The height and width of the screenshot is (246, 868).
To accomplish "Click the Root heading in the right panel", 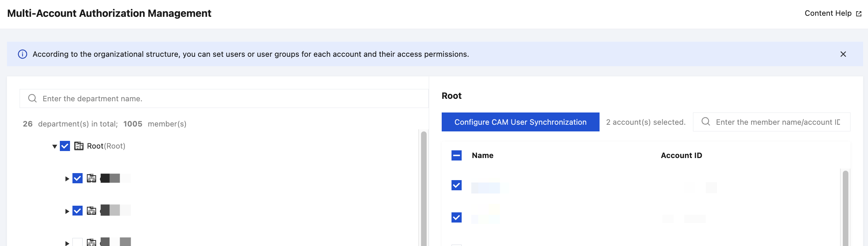I will pyautogui.click(x=451, y=96).
